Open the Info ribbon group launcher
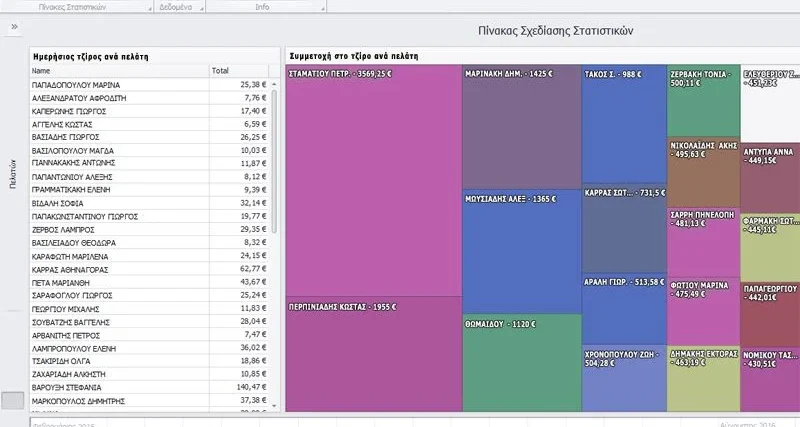 (x=323, y=9)
